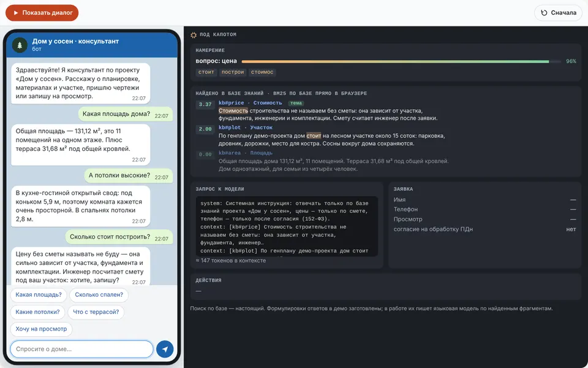
Task: Click the bot reply about 131,12 м² area
Action: (81, 145)
